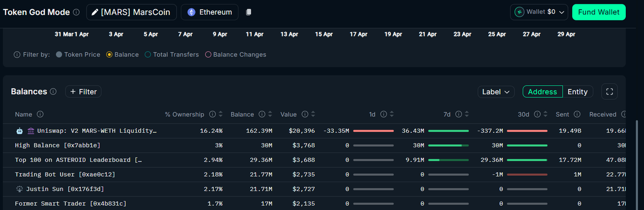Click the Received column header
Image resolution: width=644 pixels, height=210 pixels.
pyautogui.click(x=603, y=115)
